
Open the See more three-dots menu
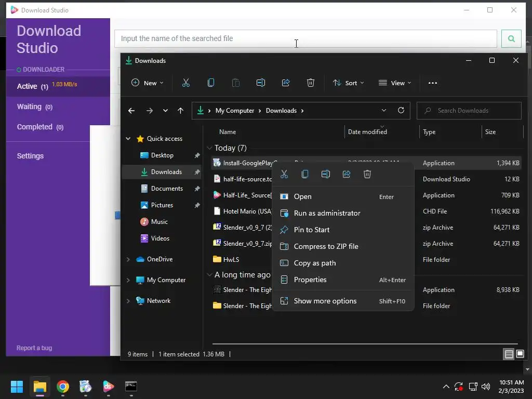[x=433, y=83]
